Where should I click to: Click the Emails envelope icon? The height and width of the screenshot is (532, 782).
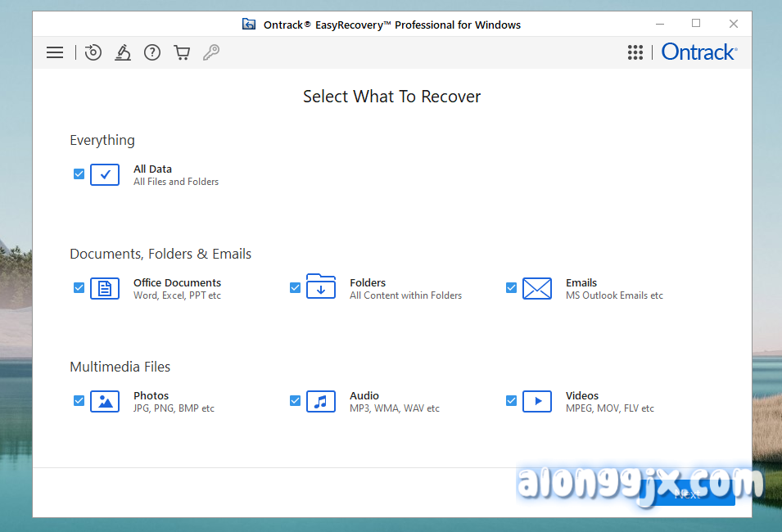pos(537,288)
